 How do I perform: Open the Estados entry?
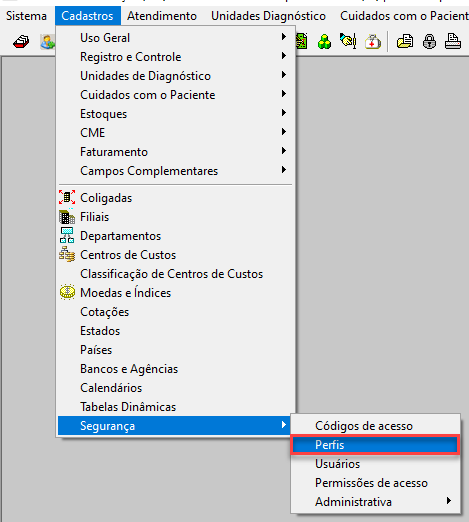pyautogui.click(x=175, y=331)
